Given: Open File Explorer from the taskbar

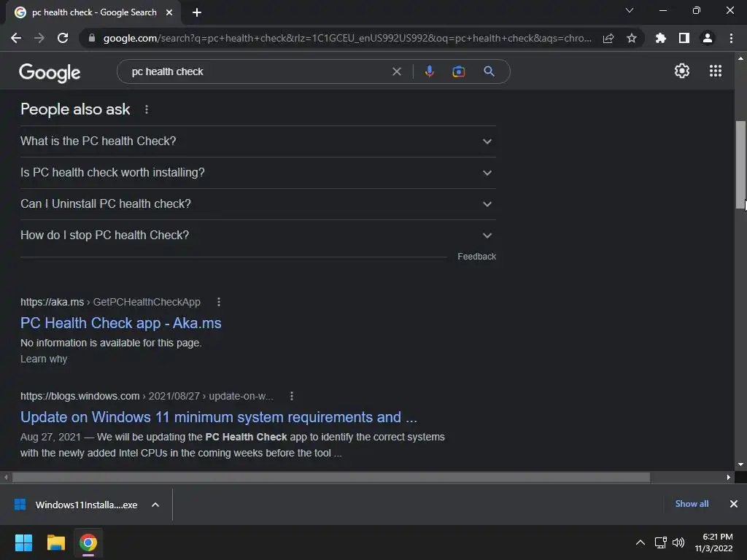Looking at the screenshot, I should point(55,542).
